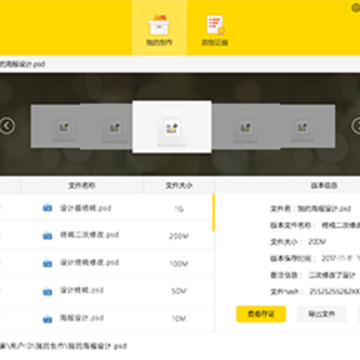Go to previous version with left carousel arrow
This screenshot has height=360, width=360.
[x=7, y=126]
